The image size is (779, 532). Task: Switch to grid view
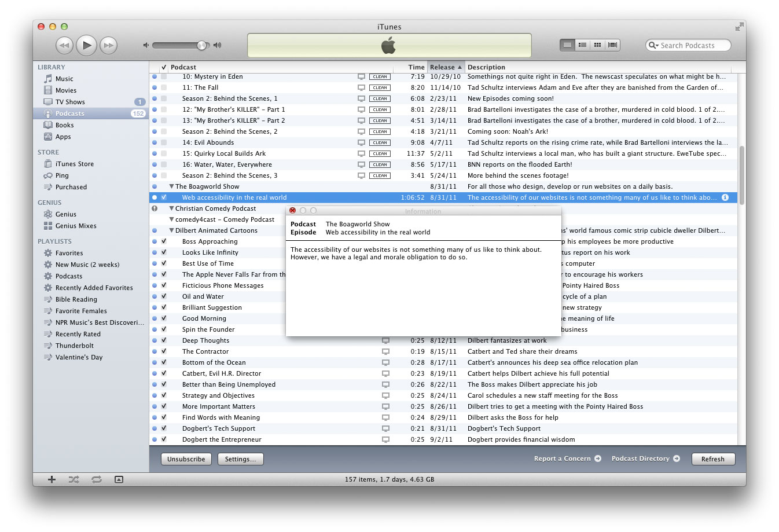597,45
